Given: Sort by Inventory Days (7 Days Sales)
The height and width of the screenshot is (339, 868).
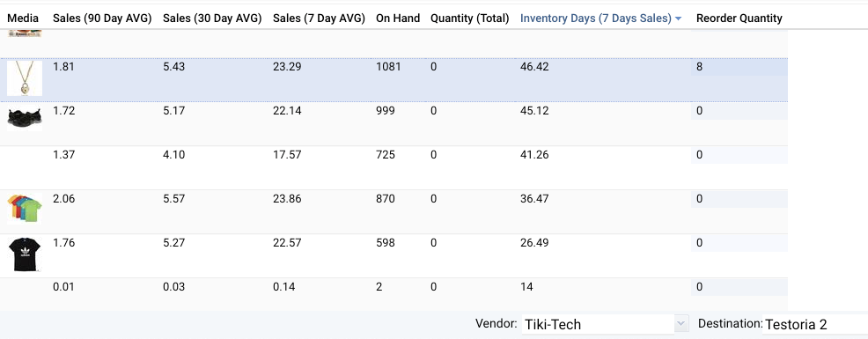Looking at the screenshot, I should (596, 18).
